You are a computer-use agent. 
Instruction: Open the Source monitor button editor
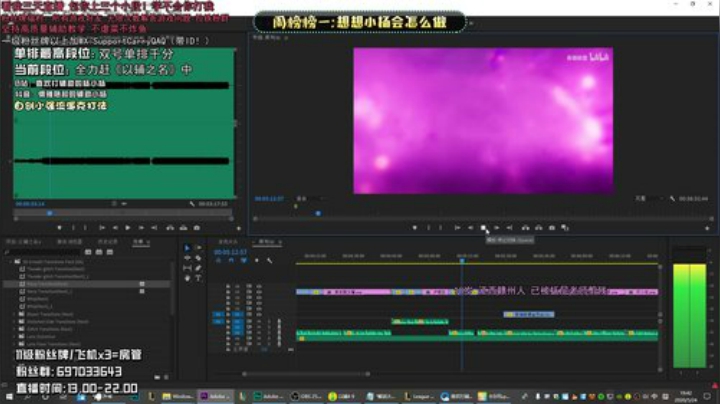(238, 228)
